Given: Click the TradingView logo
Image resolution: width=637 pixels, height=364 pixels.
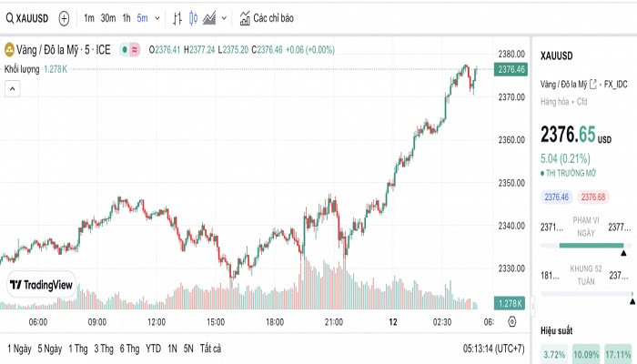Looking at the screenshot, I should (42, 285).
